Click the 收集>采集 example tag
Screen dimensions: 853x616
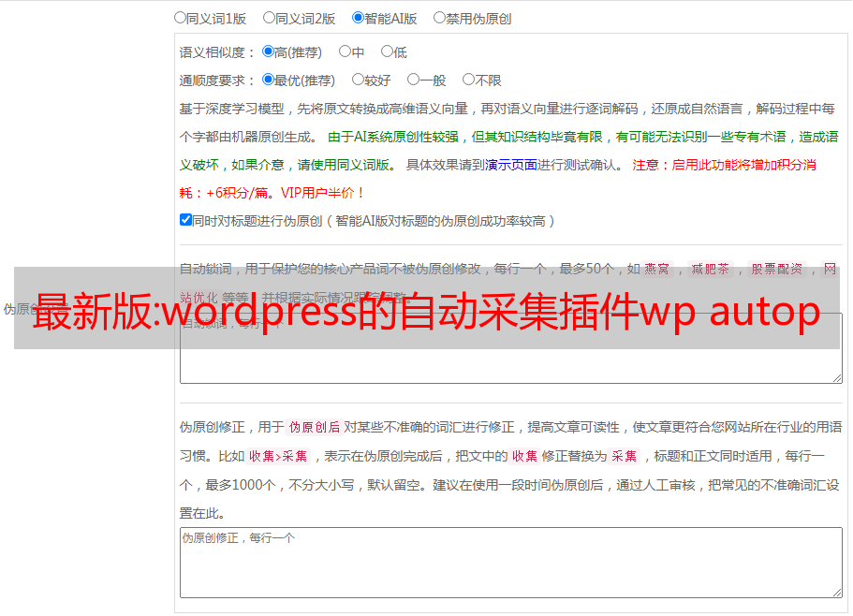[278, 456]
